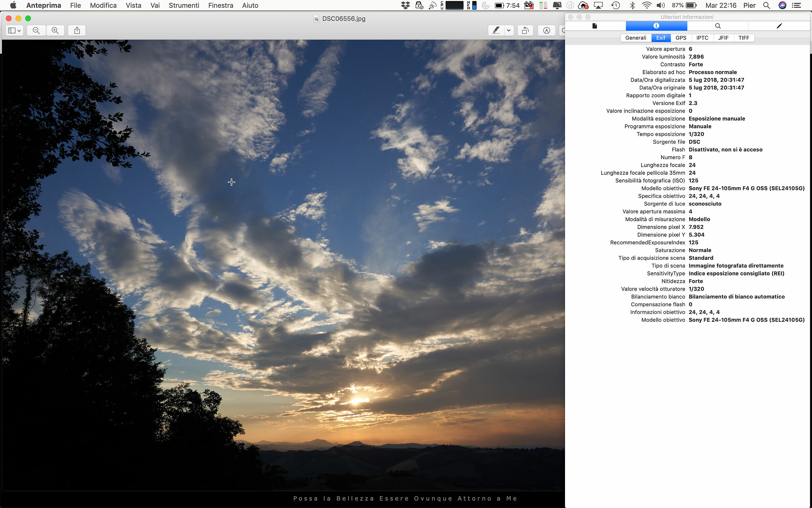Zoom out of the photo
This screenshot has height=508, width=812.
pos(36,30)
